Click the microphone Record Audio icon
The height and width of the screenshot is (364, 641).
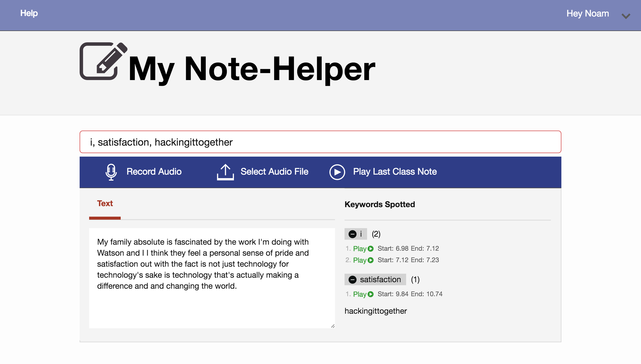[111, 172]
